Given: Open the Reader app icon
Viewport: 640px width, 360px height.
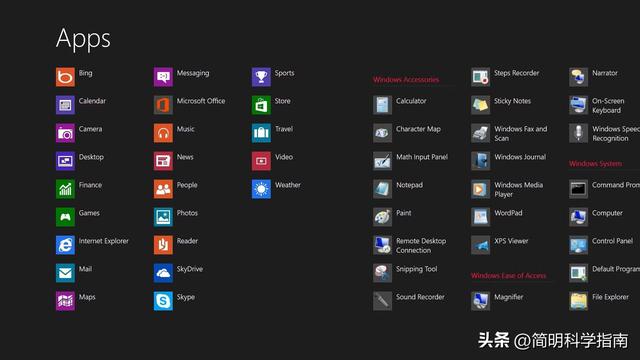Looking at the screenshot, I should pyautogui.click(x=163, y=245).
